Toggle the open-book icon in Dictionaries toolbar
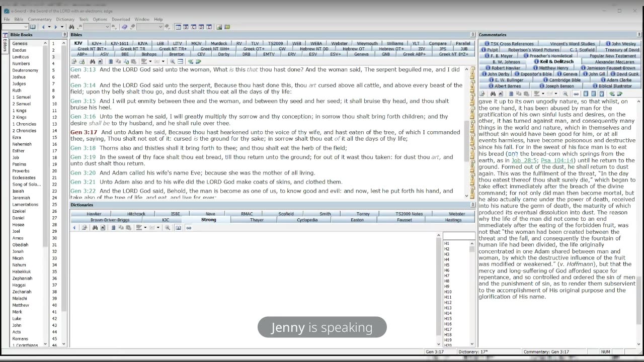 [178, 227]
